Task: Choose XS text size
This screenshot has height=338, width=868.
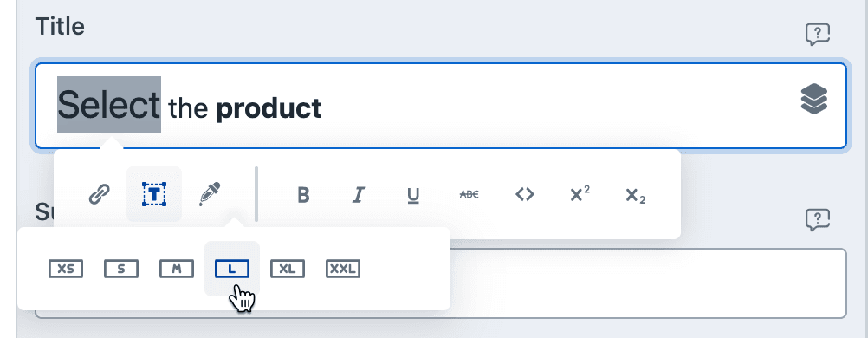Action: coord(66,269)
